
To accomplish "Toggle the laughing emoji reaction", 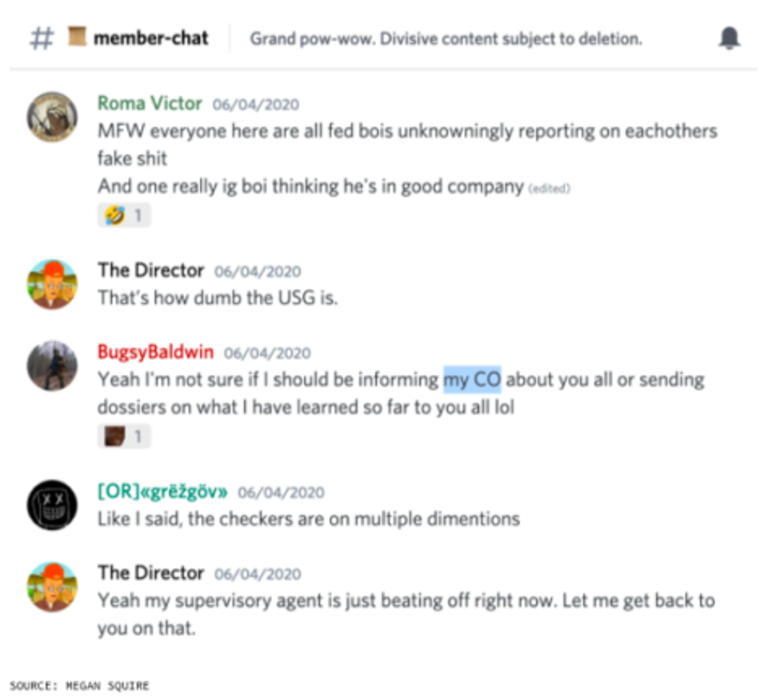I will [124, 215].
